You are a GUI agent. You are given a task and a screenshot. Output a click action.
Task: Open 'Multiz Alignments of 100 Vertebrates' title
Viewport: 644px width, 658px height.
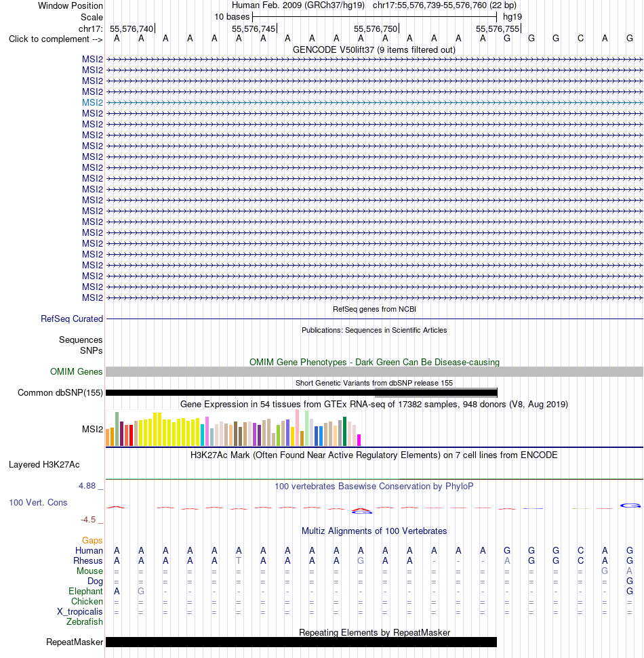374,531
